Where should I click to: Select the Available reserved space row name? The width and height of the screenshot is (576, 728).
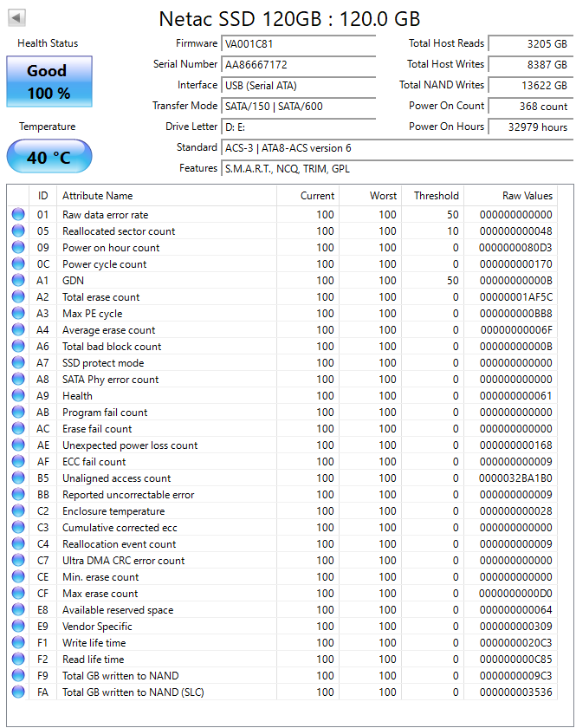point(118,610)
